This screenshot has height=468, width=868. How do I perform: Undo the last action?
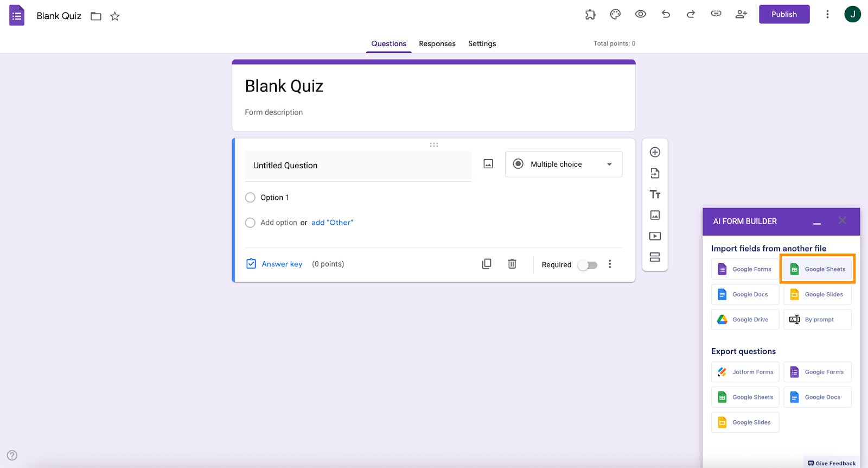pyautogui.click(x=666, y=15)
